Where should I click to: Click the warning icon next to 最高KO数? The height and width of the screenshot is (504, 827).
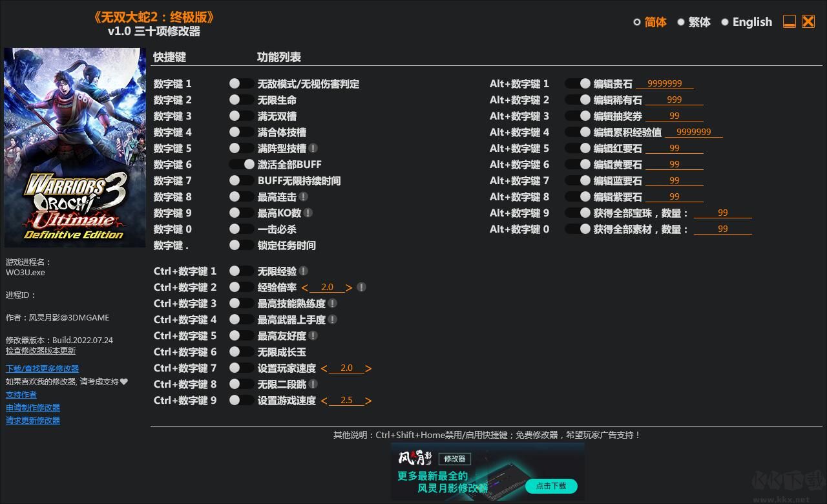click(308, 213)
